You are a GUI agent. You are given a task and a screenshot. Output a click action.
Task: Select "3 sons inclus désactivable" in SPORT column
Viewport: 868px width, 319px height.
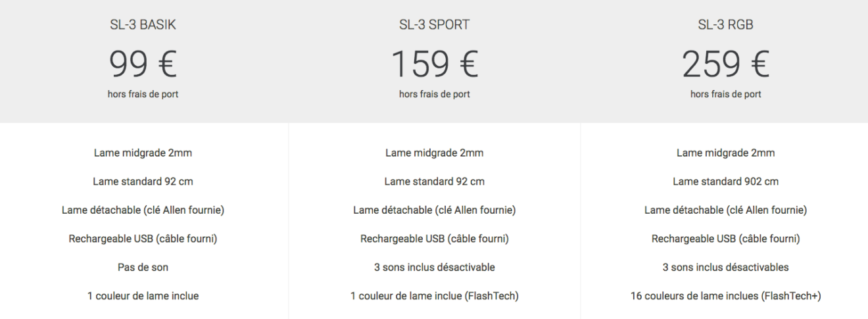[x=434, y=268]
